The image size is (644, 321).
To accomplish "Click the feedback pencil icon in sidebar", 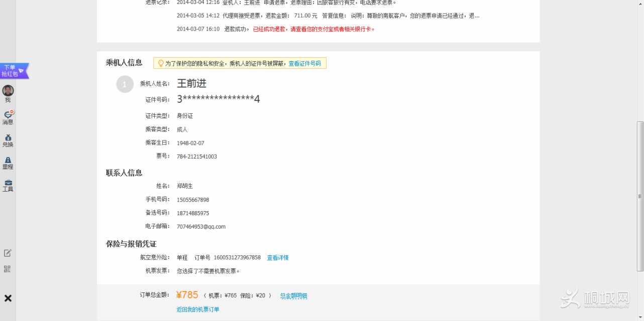I will point(8,253).
